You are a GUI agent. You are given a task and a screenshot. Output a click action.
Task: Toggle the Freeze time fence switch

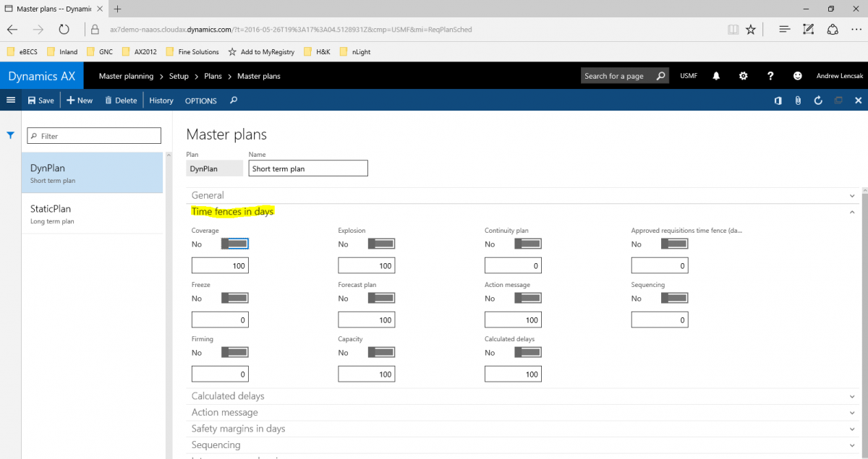[234, 298]
